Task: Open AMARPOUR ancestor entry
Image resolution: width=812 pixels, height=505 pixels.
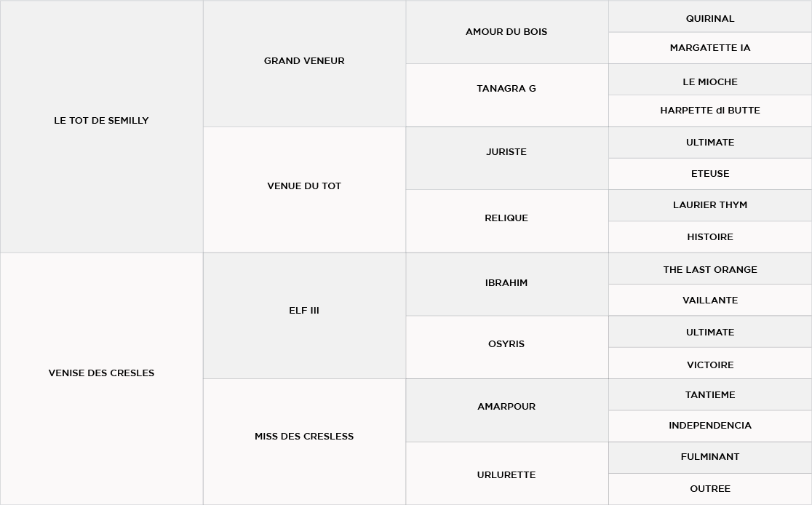Action: coord(506,407)
